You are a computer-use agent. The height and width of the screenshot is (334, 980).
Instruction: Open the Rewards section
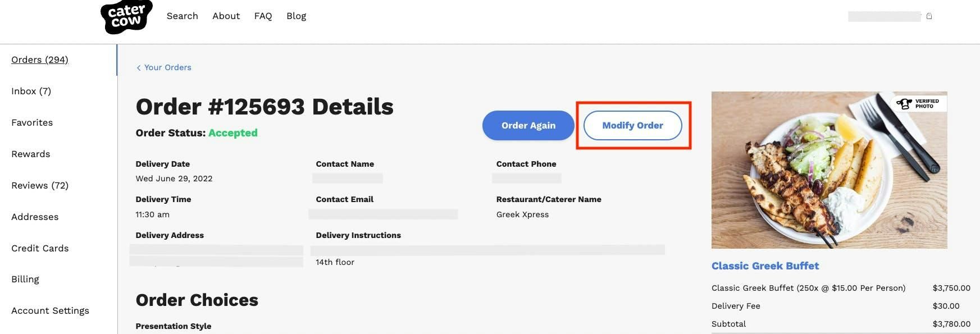click(x=30, y=153)
